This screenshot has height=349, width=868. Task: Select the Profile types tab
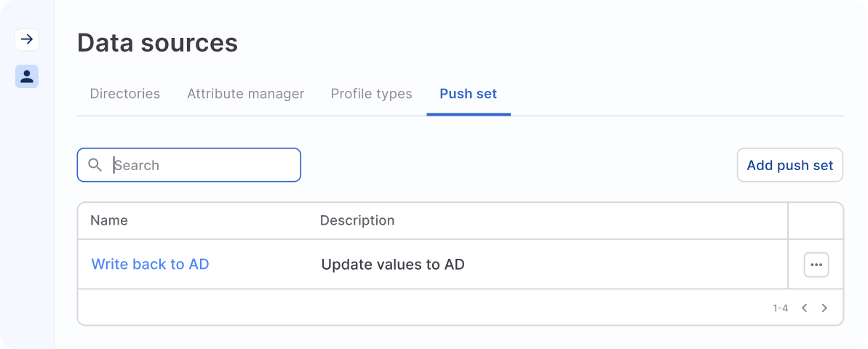pos(371,94)
